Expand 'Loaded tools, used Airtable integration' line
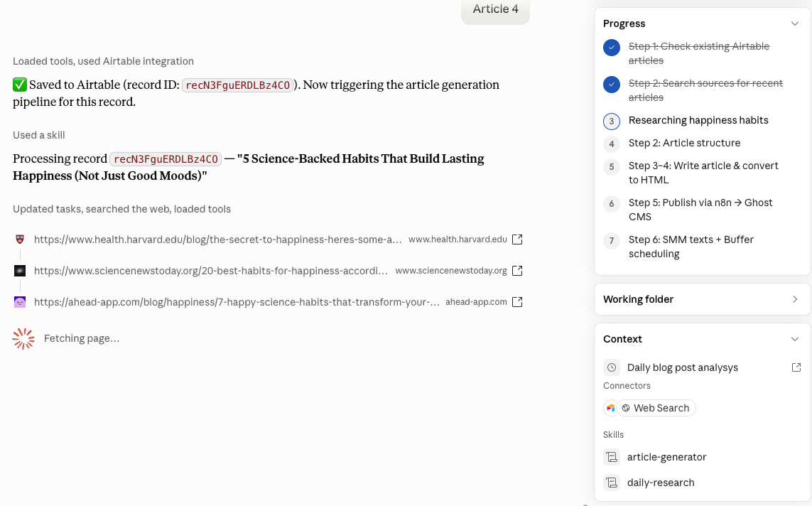This screenshot has width=812, height=506. point(103,61)
